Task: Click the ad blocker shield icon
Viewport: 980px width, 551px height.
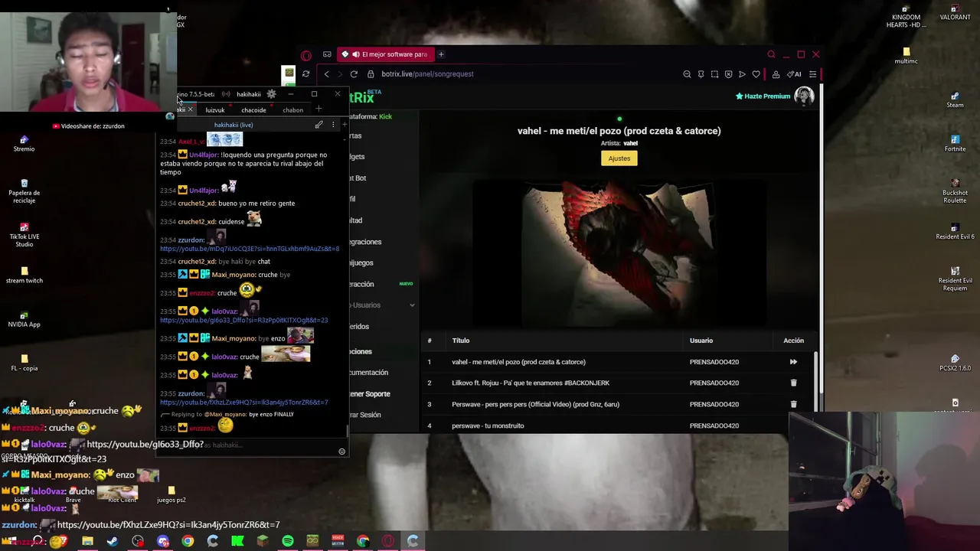Action: click(x=728, y=74)
